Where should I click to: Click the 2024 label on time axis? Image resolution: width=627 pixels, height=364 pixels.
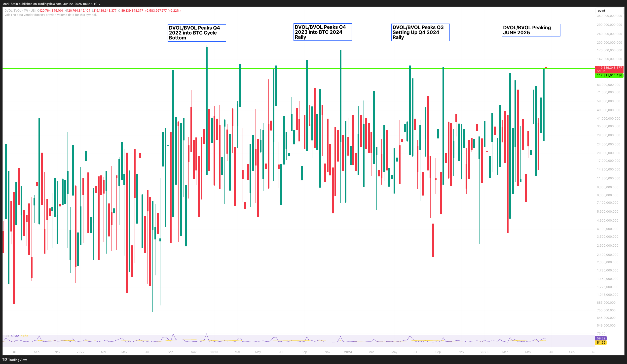tap(348, 352)
